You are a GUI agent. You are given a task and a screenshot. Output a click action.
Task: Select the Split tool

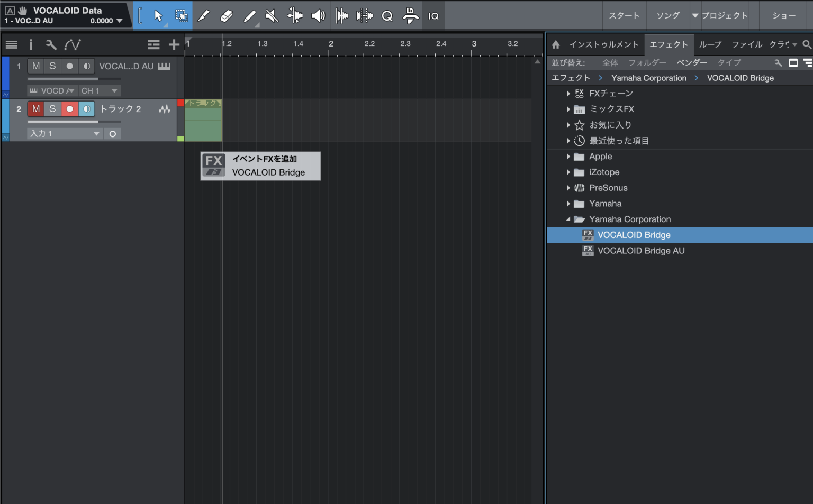[203, 15]
